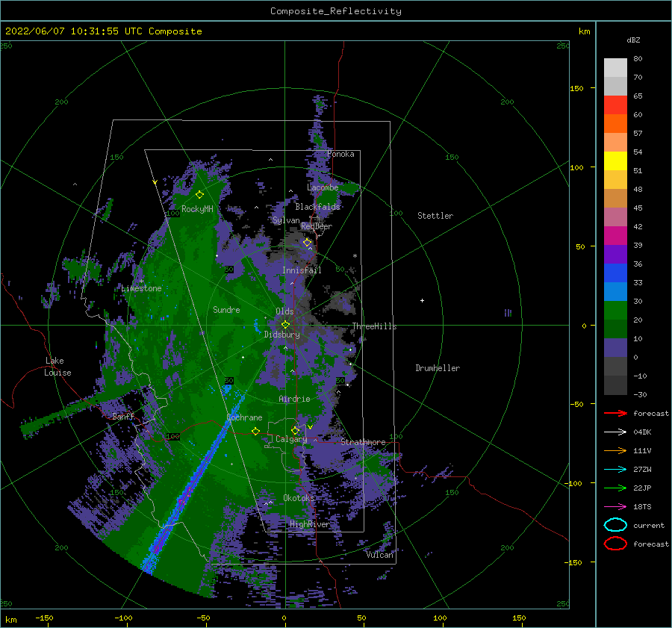672x628 pixels.
Task: Click the white plus marker north of Drumheller
Action: click(x=422, y=300)
